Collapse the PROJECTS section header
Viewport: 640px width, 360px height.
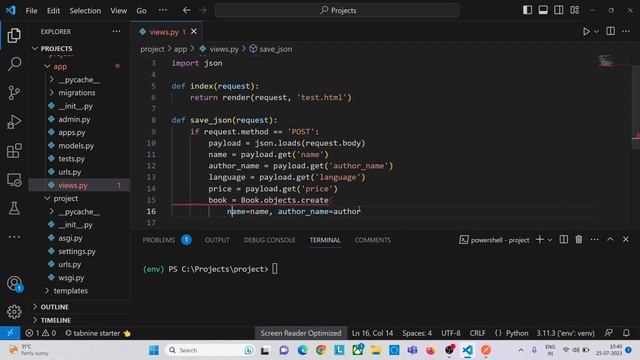click(80, 48)
